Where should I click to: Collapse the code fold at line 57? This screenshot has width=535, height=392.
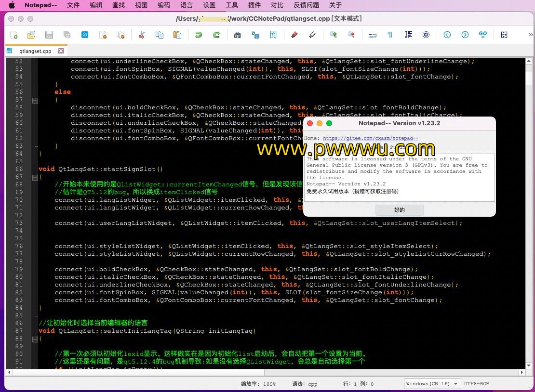pos(35,100)
